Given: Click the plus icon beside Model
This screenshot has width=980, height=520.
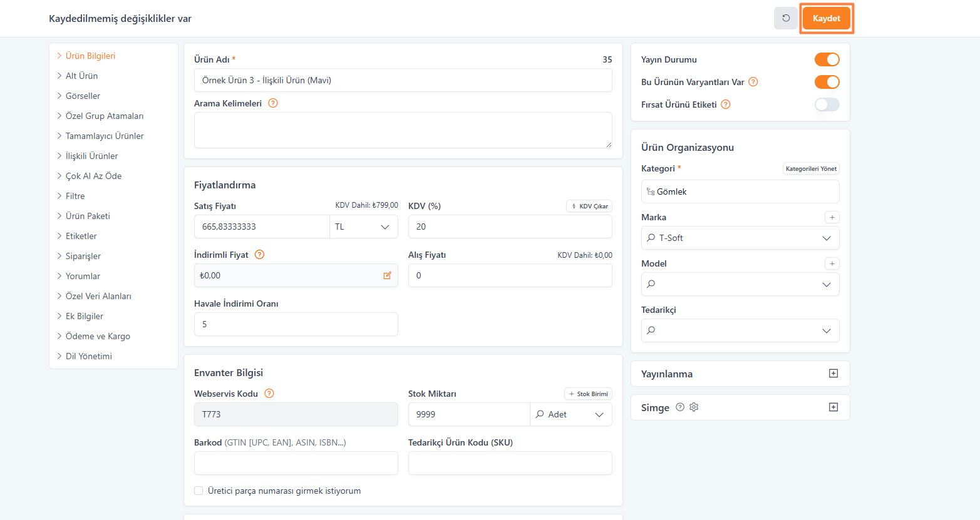Looking at the screenshot, I should (x=832, y=263).
